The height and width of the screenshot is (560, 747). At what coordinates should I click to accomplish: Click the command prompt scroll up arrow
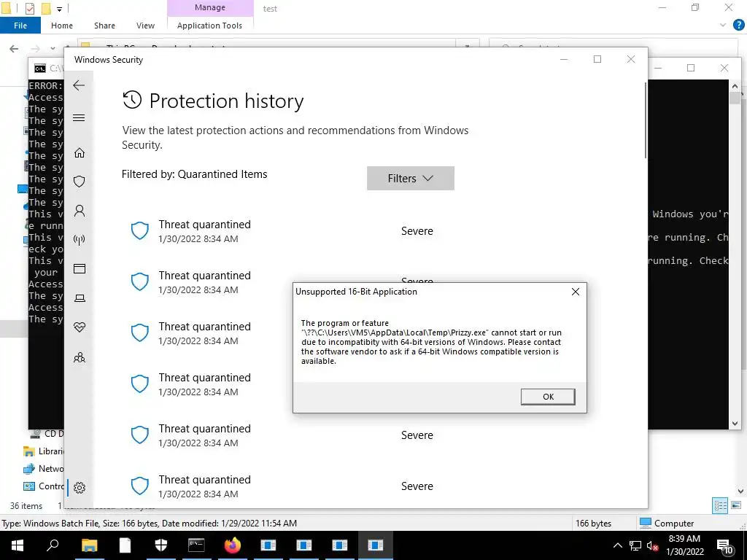coord(735,86)
